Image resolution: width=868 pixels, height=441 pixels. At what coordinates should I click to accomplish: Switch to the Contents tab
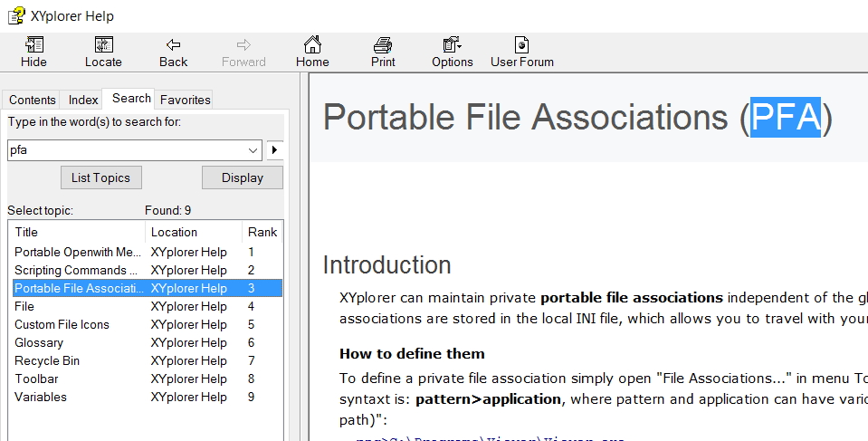point(33,100)
